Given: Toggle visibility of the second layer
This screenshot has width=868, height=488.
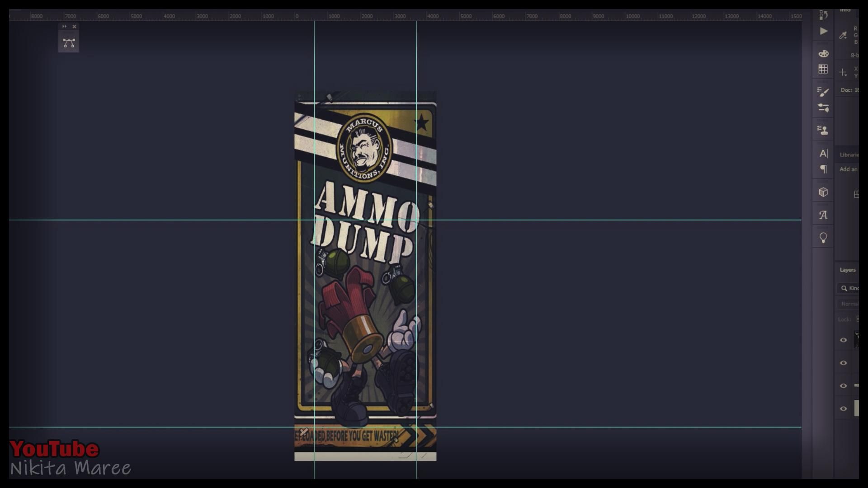Looking at the screenshot, I should point(843,363).
